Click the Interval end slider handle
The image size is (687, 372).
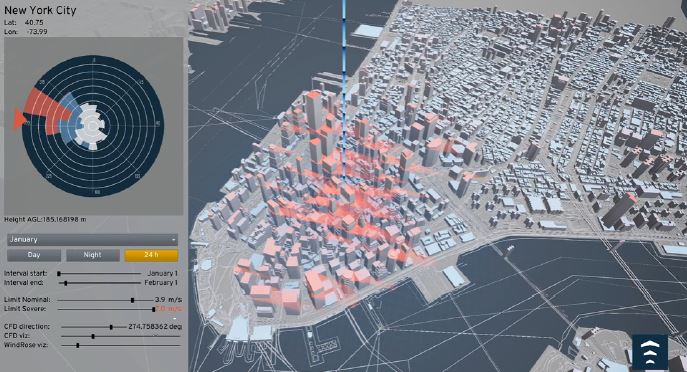[x=66, y=283]
